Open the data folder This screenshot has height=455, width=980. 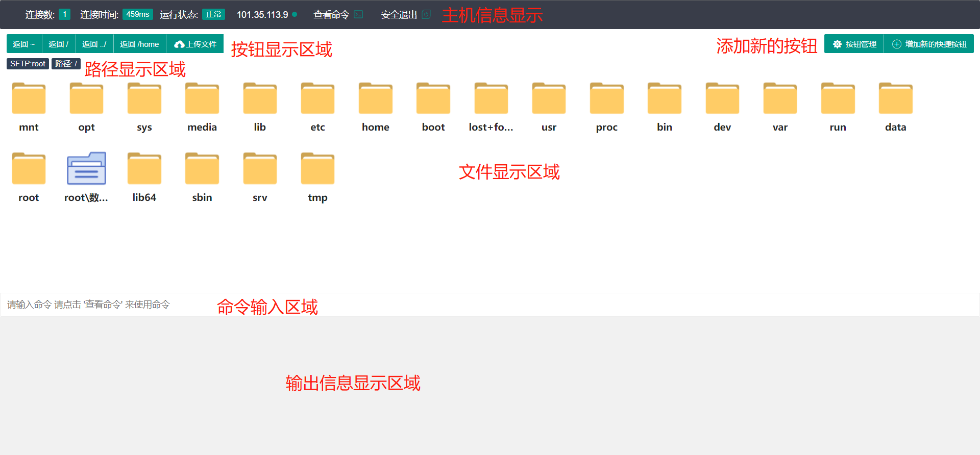896,98
